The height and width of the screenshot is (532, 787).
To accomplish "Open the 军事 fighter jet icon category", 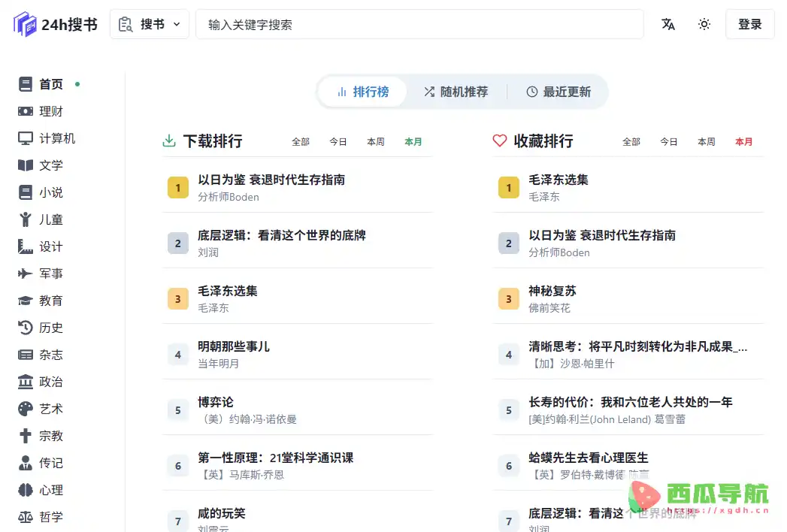I will (x=25, y=274).
